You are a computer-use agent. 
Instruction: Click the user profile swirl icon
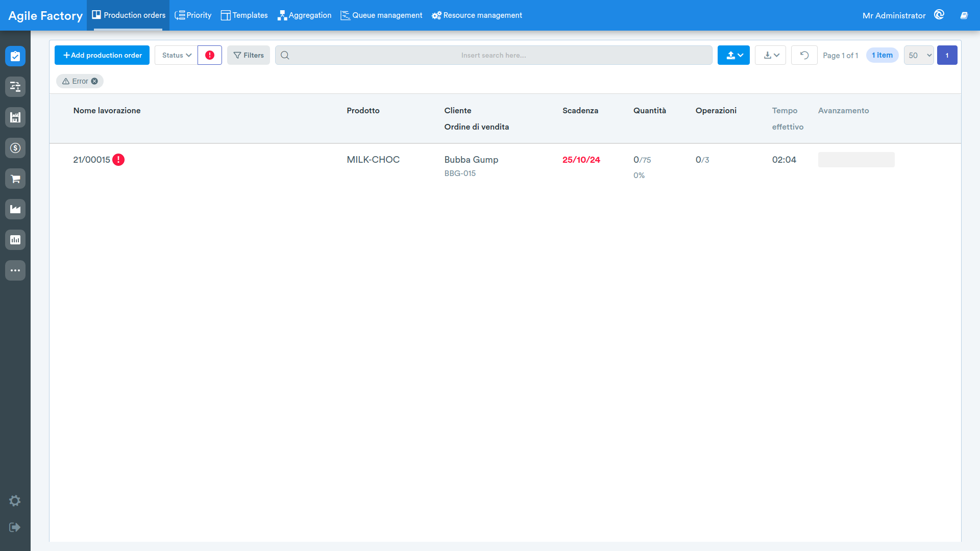coord(939,15)
